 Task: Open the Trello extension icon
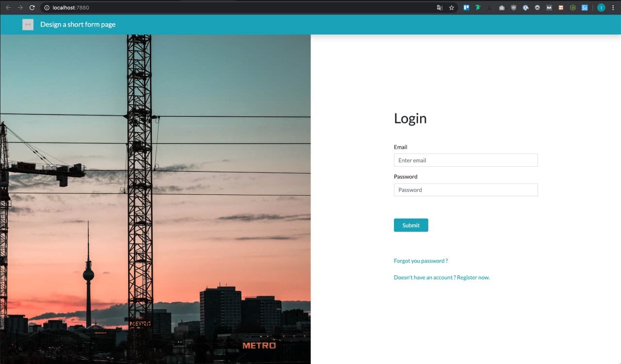pos(466,8)
